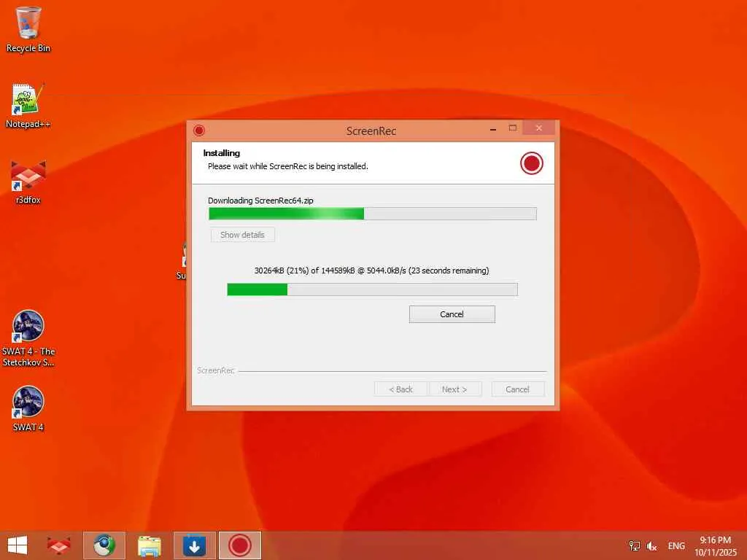The width and height of the screenshot is (747, 560).
Task: Click the 'Downloading ScreenRec64.zip' label
Action: coord(260,201)
